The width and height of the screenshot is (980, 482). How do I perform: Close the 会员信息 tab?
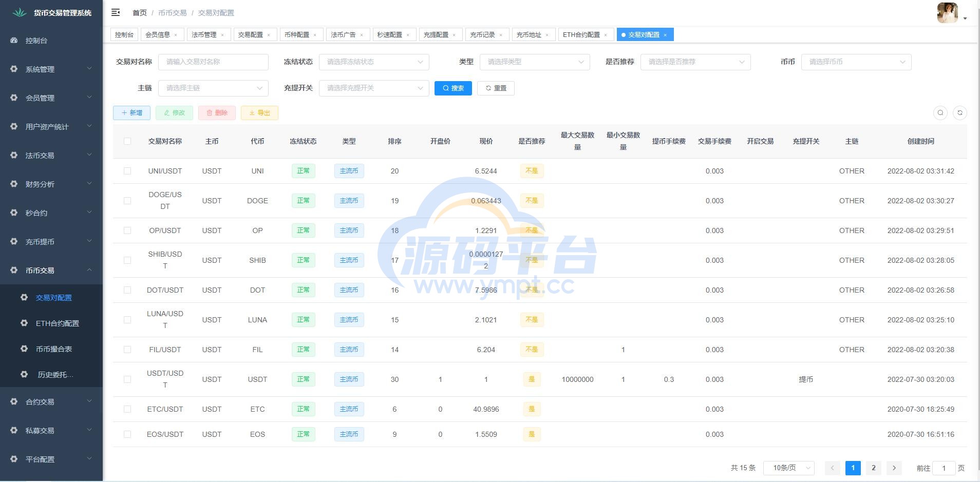point(176,35)
